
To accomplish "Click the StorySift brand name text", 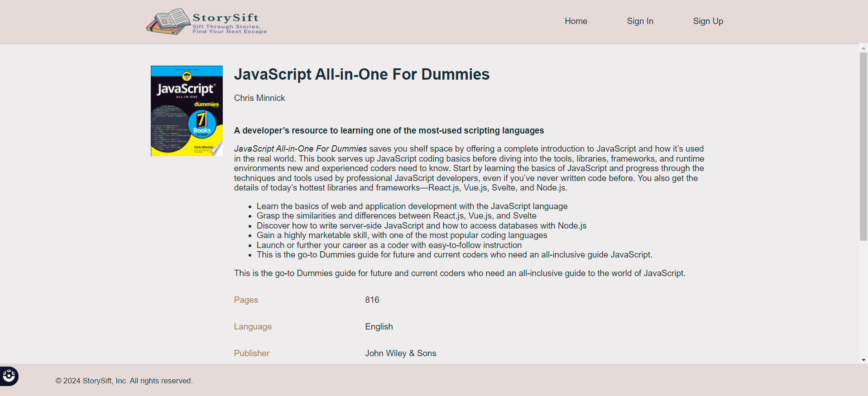I will (x=225, y=18).
